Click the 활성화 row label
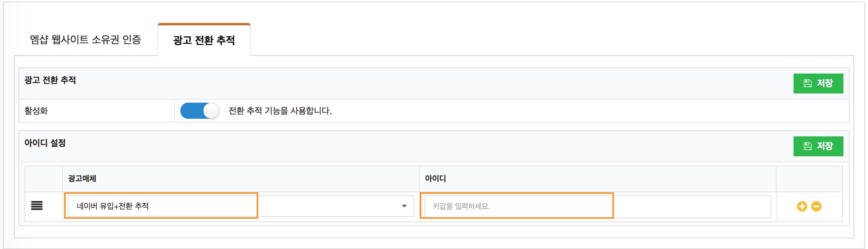 pyautogui.click(x=36, y=111)
